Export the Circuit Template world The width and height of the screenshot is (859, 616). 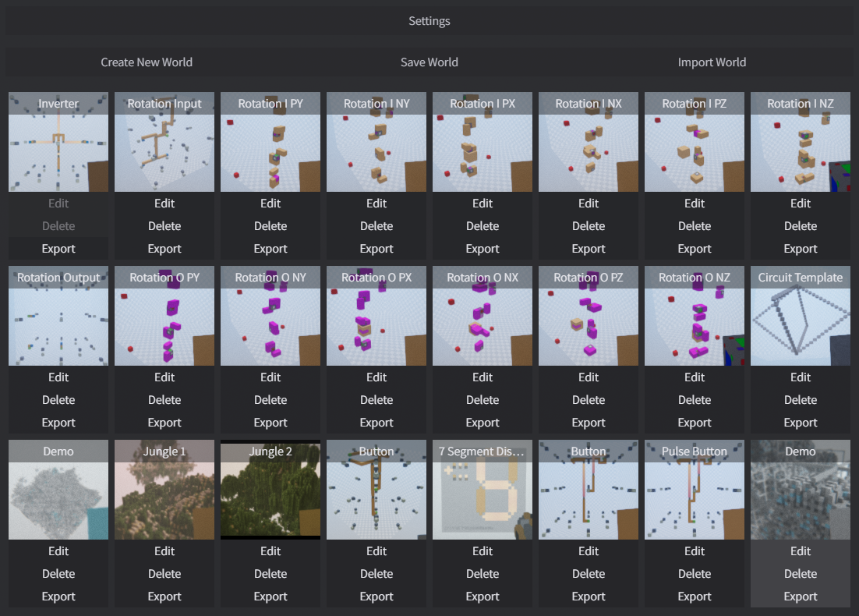[x=801, y=422]
